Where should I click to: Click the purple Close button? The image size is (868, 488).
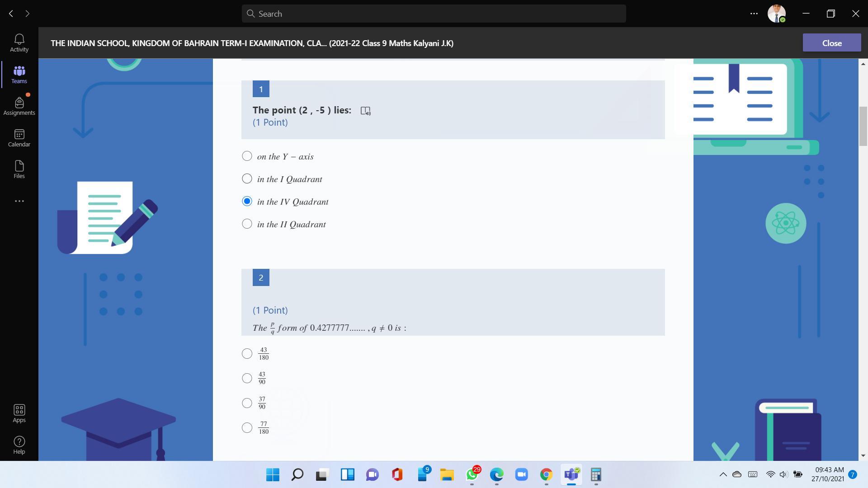coord(831,43)
